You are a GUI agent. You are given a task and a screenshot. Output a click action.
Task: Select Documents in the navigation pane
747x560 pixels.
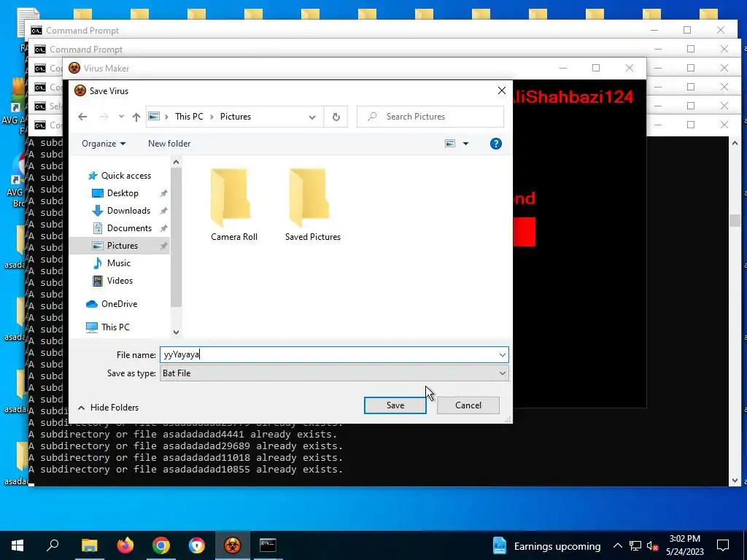[x=122, y=228]
